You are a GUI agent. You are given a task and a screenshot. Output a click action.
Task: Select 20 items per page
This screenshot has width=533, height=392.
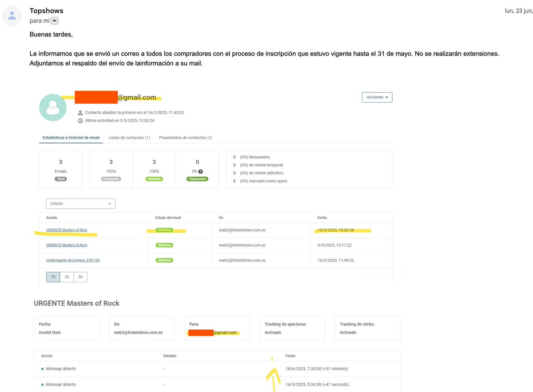point(67,277)
